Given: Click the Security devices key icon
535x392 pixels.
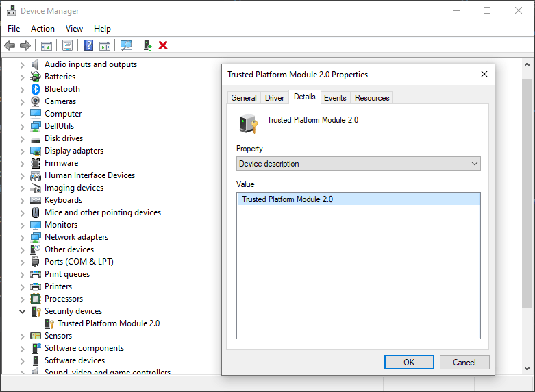Looking at the screenshot, I should 36,311.
